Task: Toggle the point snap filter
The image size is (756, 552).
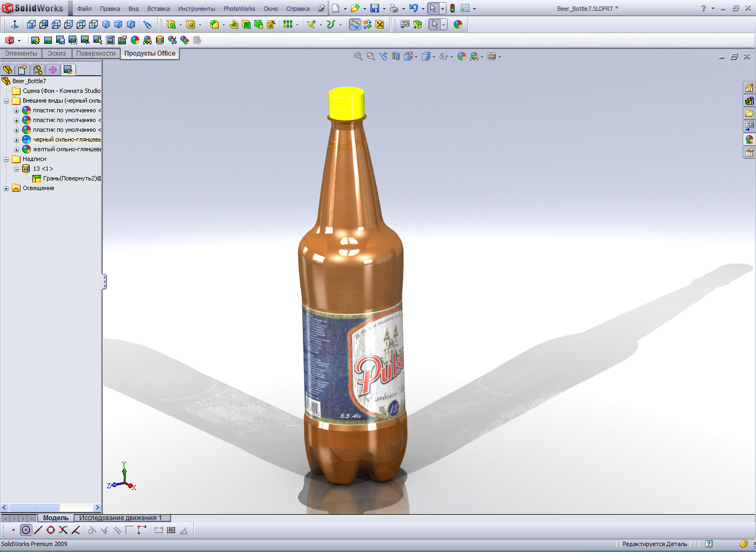Action: 13,530
